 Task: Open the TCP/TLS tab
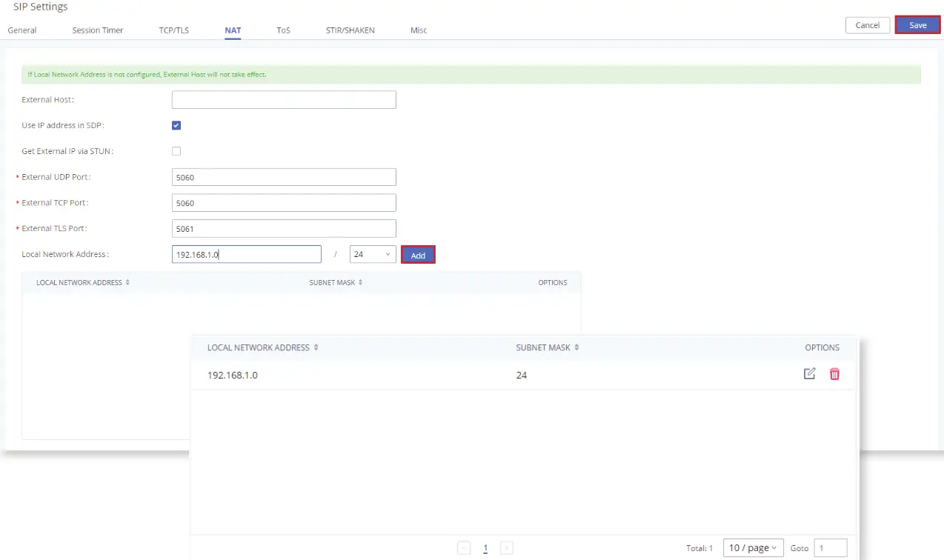click(x=174, y=30)
